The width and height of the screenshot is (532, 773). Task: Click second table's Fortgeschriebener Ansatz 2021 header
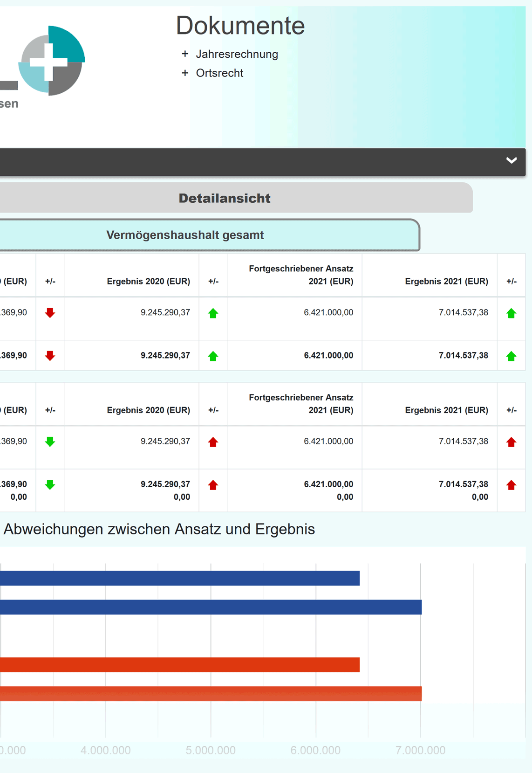pos(301,404)
